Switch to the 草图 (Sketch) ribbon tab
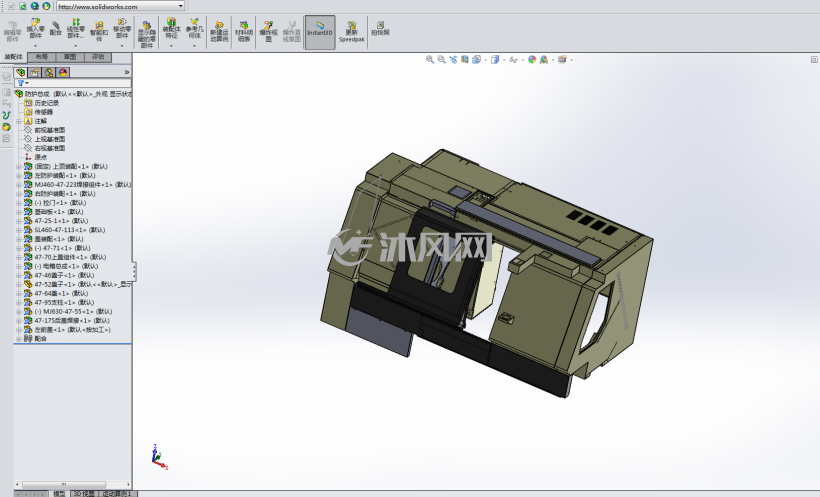The height and width of the screenshot is (497, 820). 70,57
